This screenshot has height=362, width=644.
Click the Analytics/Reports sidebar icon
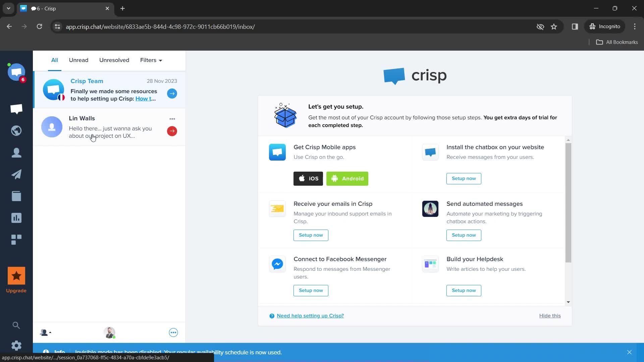[16, 218]
